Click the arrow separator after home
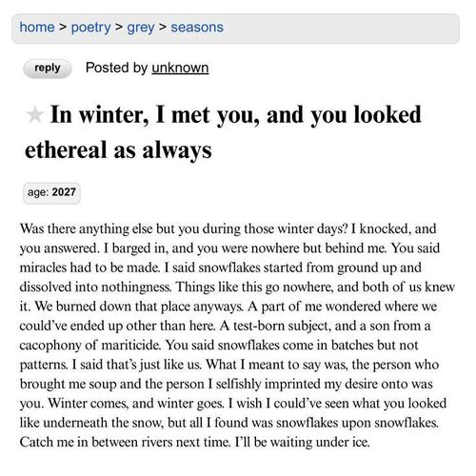Screen dimensions: 476x476 [x=63, y=28]
